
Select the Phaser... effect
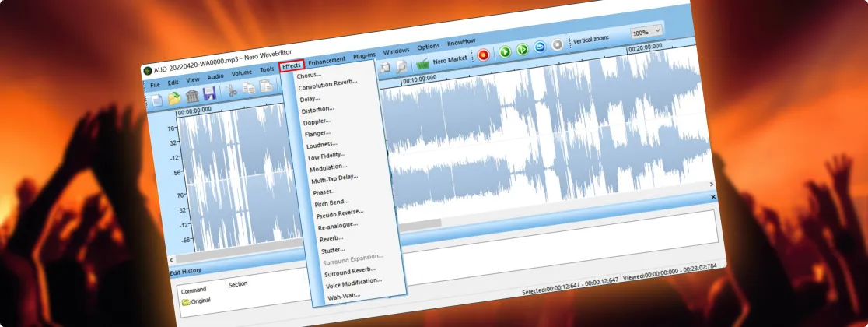coord(324,192)
